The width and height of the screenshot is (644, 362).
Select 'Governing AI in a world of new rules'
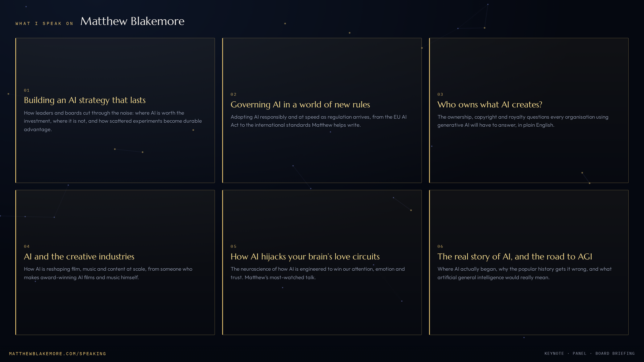[300, 105]
